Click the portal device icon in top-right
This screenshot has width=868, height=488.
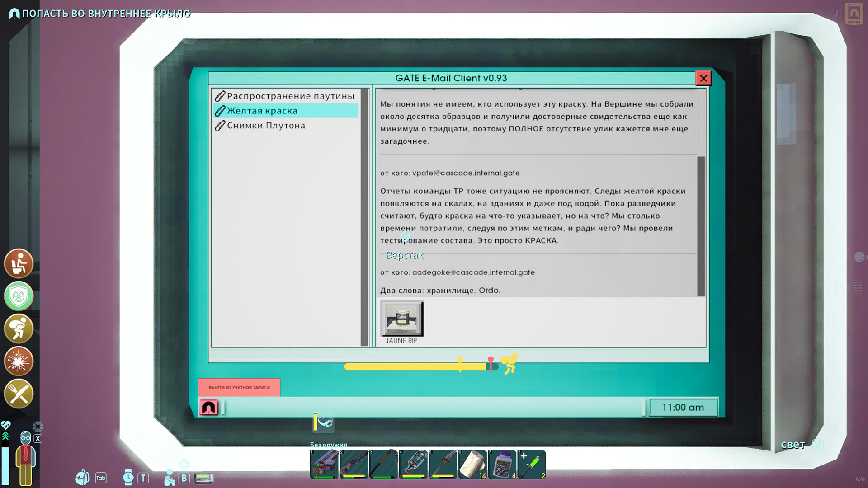point(854,14)
